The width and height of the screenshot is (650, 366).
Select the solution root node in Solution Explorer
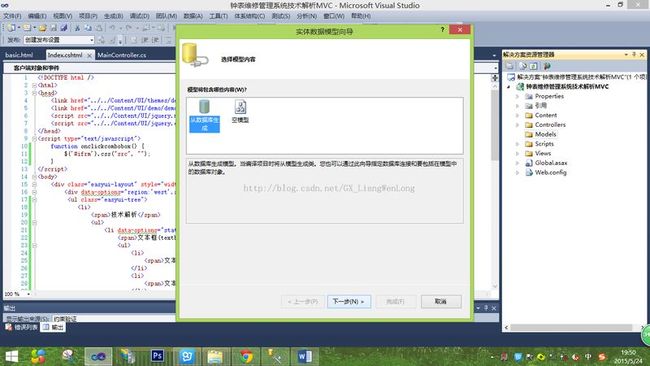click(577, 77)
